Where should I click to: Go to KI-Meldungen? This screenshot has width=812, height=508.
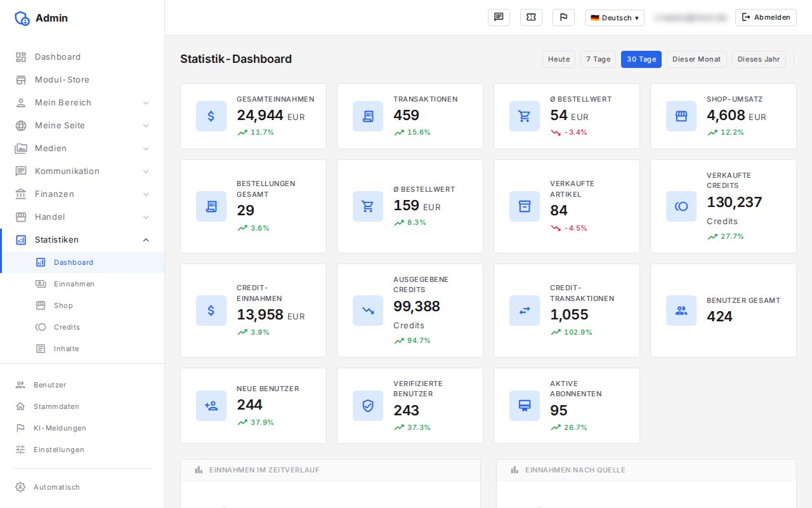[82, 428]
